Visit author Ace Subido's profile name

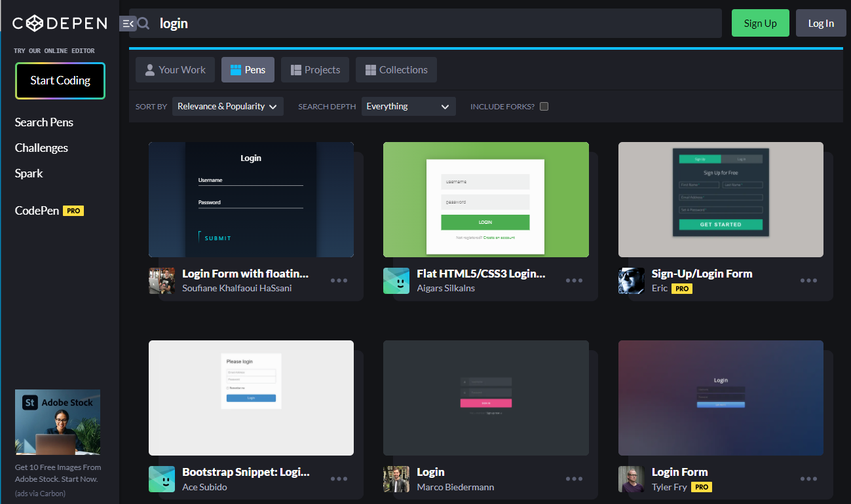pos(204,487)
